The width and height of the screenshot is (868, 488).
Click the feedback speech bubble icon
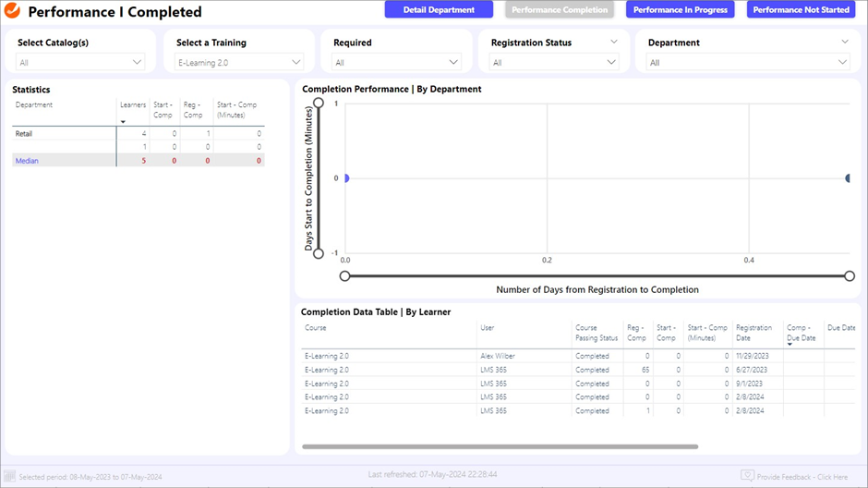[x=747, y=476]
